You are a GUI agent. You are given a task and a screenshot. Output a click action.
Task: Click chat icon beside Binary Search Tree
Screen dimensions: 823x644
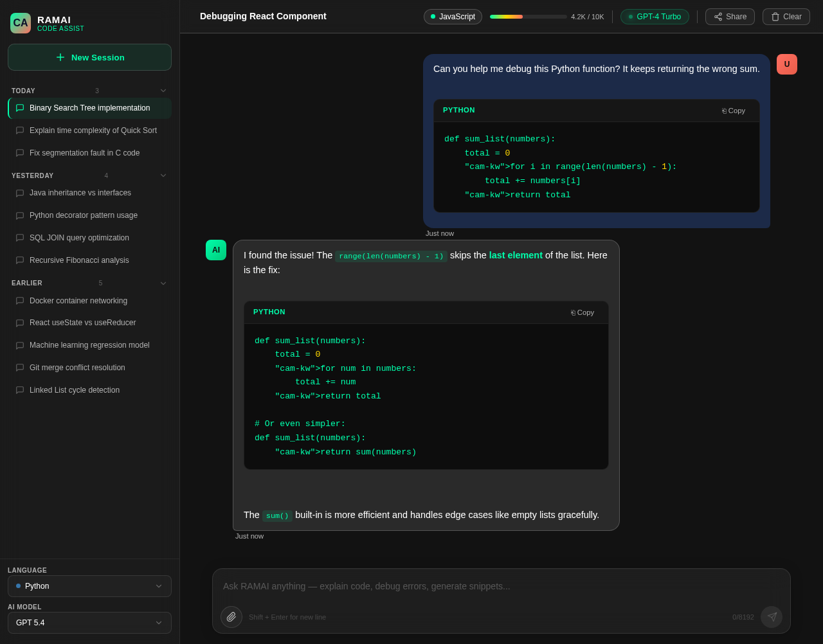tap(20, 108)
